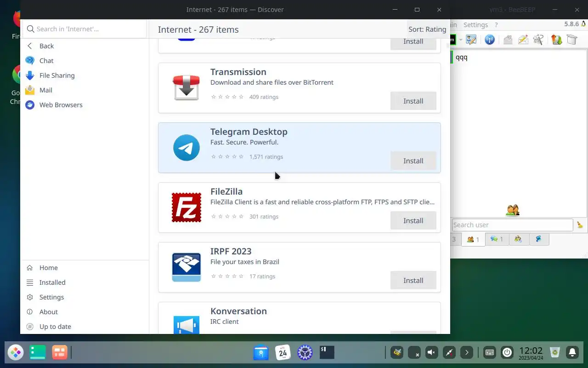Screen dimensions: 588x368
Task: Click BeeBEEP greyed envelope toolbar icon
Action: 508,40
